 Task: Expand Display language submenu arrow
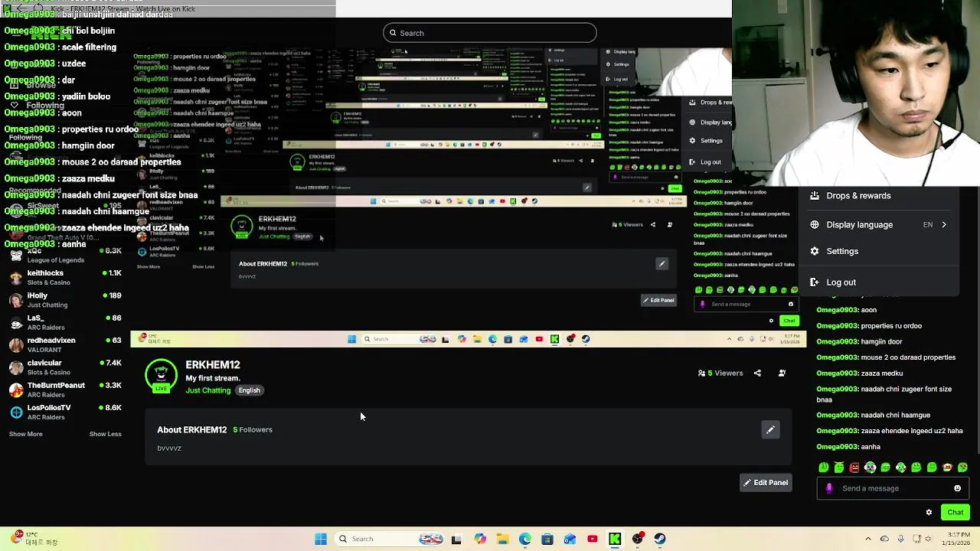tap(943, 225)
